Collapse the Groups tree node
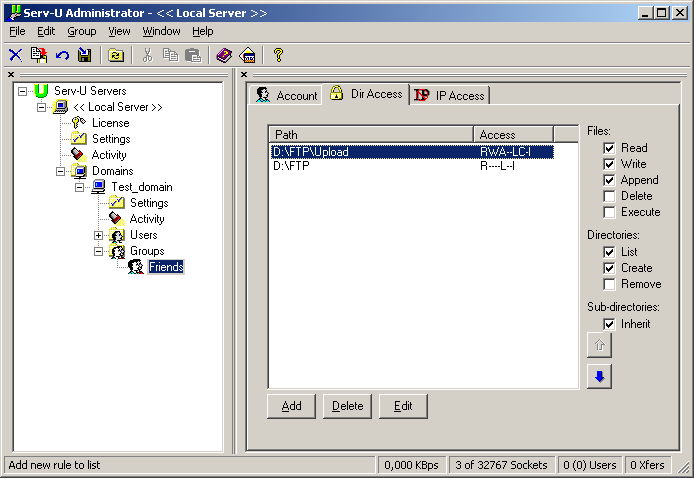This screenshot has width=694, height=478. 99,251
